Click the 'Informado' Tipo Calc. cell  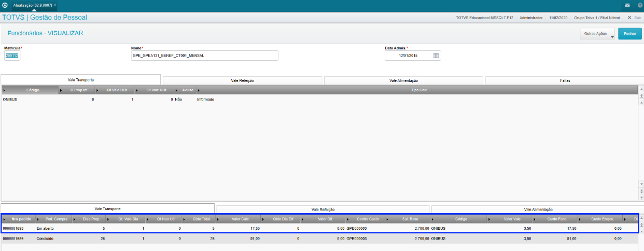coord(205,99)
